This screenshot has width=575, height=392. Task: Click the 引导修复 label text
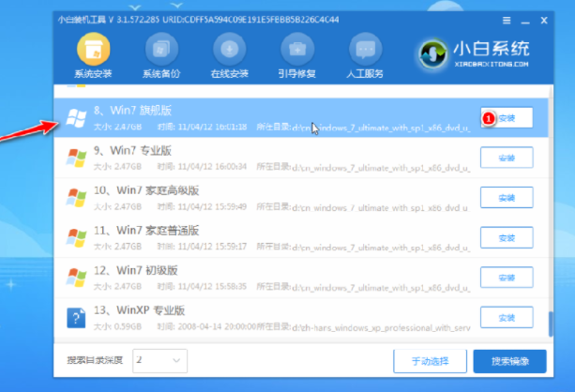coord(297,74)
